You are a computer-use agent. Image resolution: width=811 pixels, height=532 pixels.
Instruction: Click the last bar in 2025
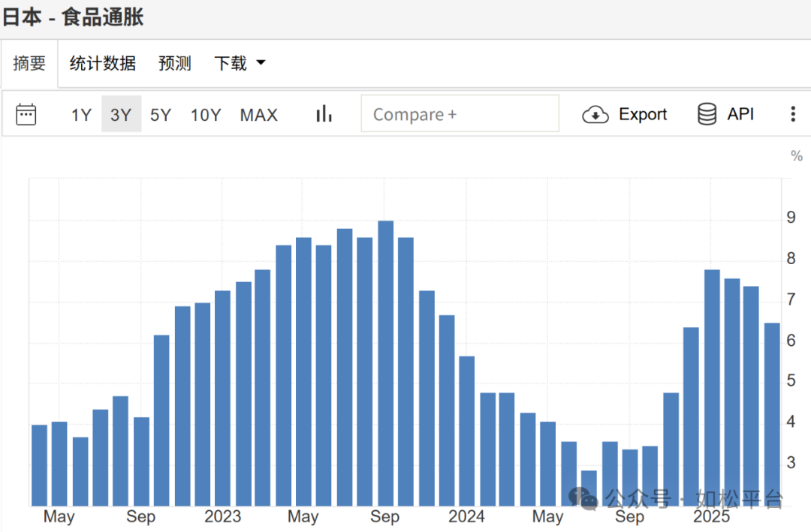(772, 415)
